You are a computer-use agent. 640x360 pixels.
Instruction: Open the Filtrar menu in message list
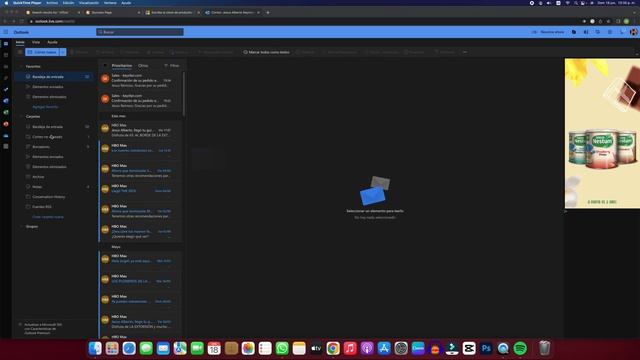(172, 66)
